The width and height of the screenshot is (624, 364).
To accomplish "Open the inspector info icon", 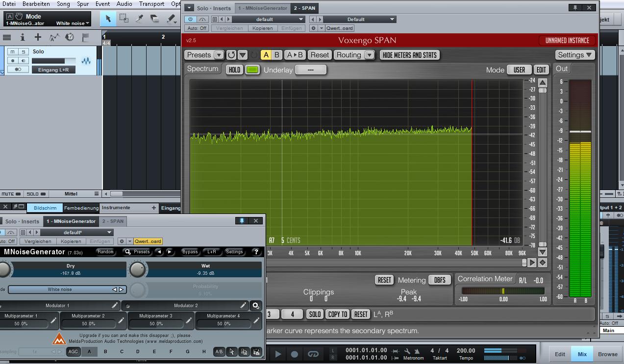I will (x=22, y=37).
